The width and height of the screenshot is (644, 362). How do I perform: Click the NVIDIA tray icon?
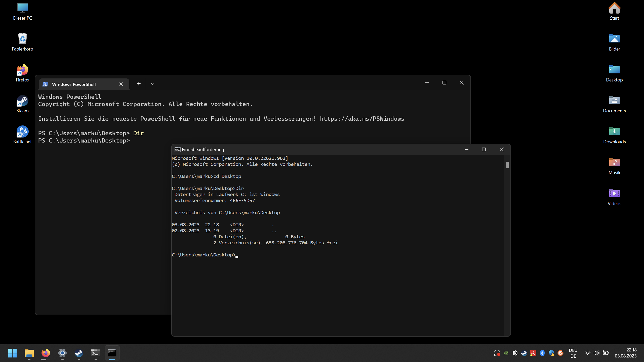506,353
